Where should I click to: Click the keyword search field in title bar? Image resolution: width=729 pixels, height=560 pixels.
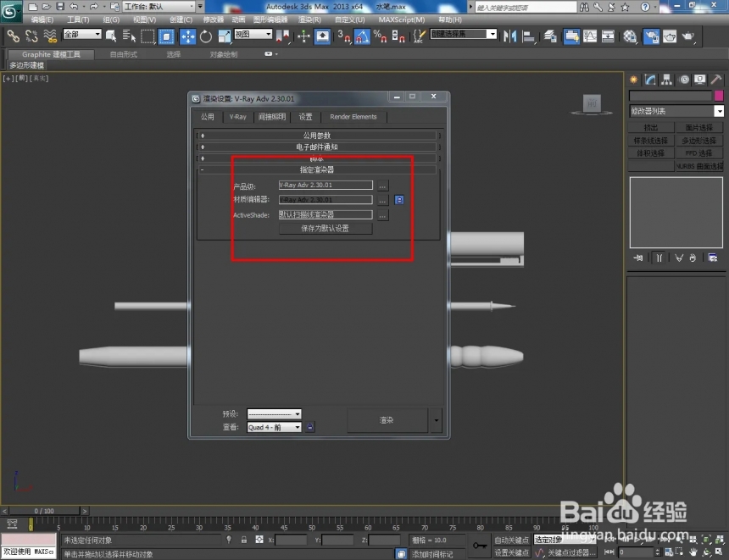click(x=526, y=7)
